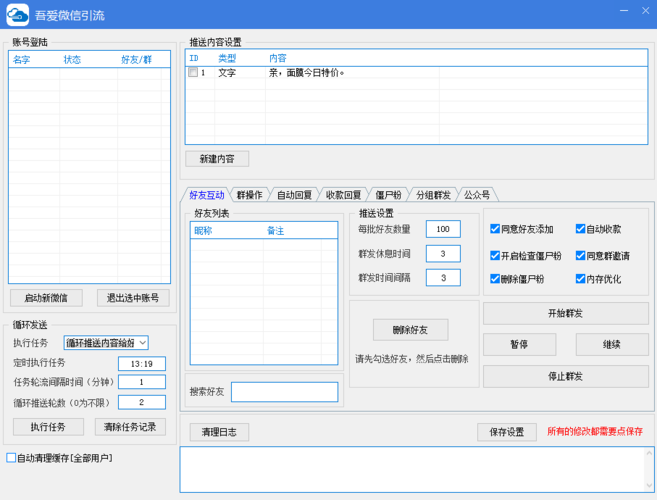The height and width of the screenshot is (500, 657).
Task: Minimize the 吾爱微信引流 window
Action: pyautogui.click(x=624, y=10)
